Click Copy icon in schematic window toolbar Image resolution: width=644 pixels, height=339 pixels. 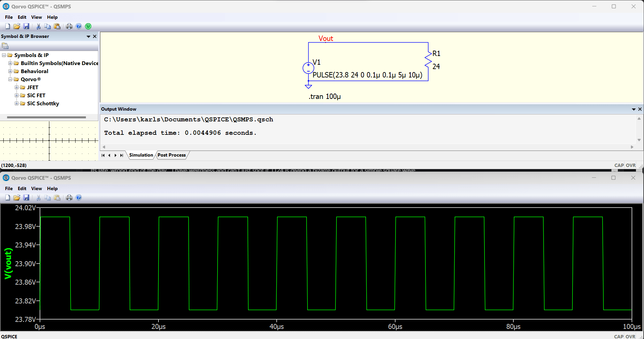coord(48,26)
